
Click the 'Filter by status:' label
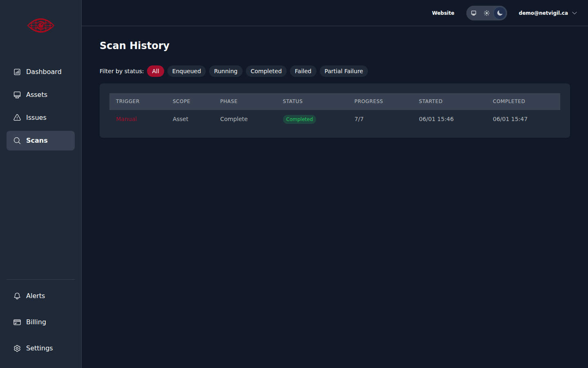point(122,71)
